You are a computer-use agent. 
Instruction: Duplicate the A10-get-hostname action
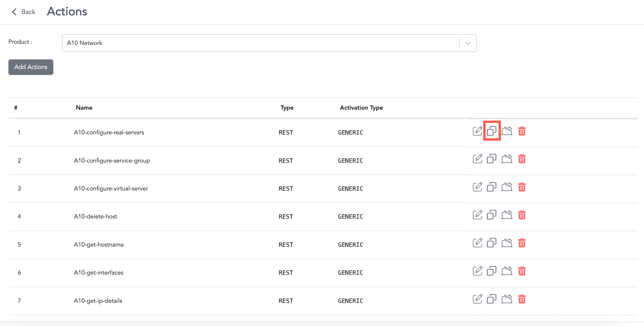point(492,243)
